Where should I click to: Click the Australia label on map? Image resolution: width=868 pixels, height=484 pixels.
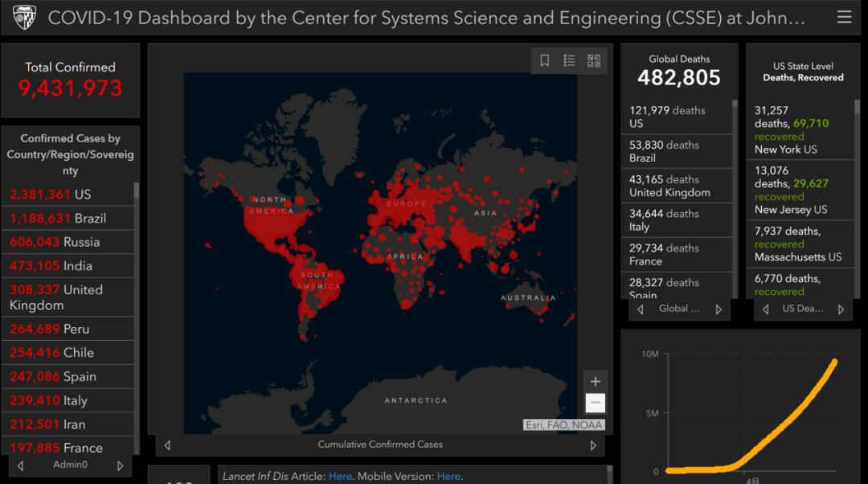point(528,298)
